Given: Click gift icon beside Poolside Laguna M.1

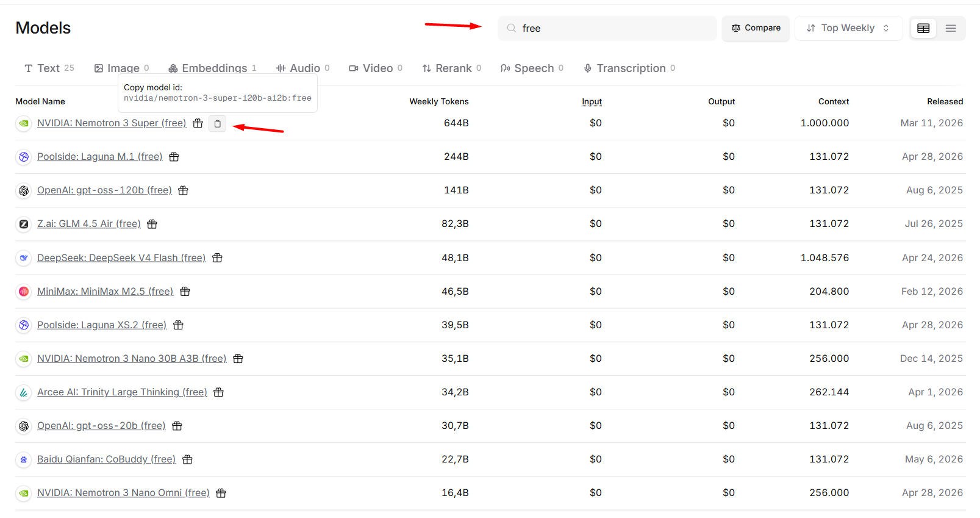Looking at the screenshot, I should (174, 157).
